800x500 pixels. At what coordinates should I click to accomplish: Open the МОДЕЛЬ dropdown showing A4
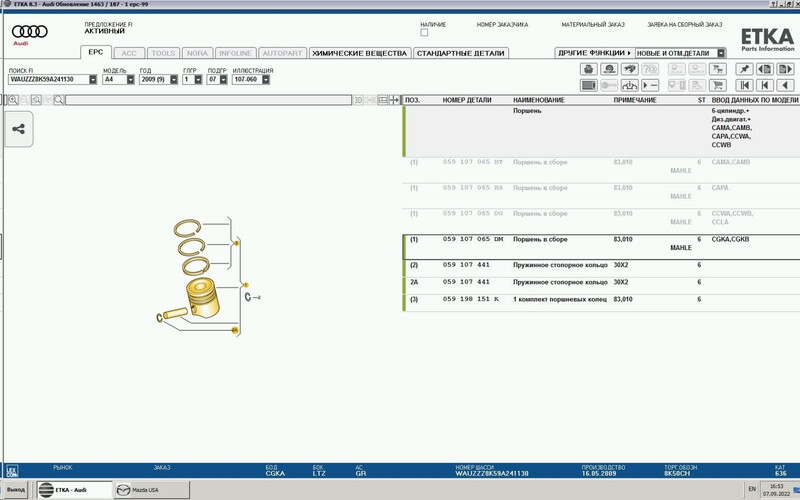(x=130, y=79)
